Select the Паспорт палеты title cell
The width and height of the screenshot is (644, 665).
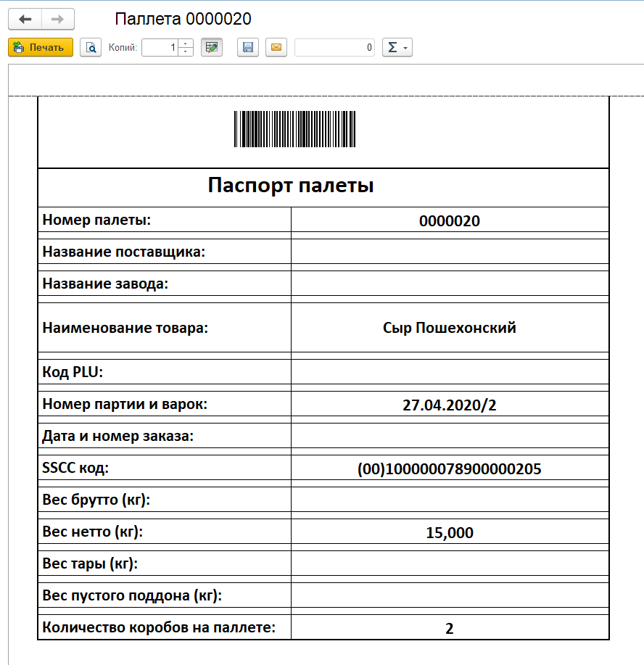click(290, 186)
